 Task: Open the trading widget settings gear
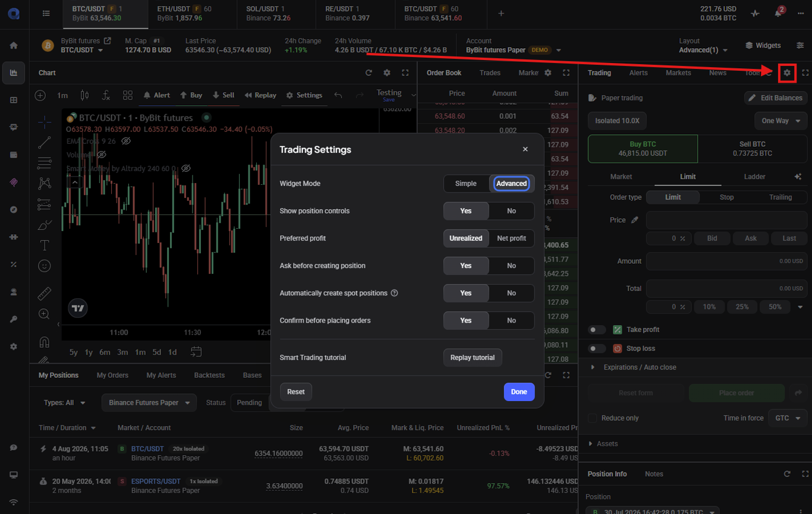click(787, 72)
